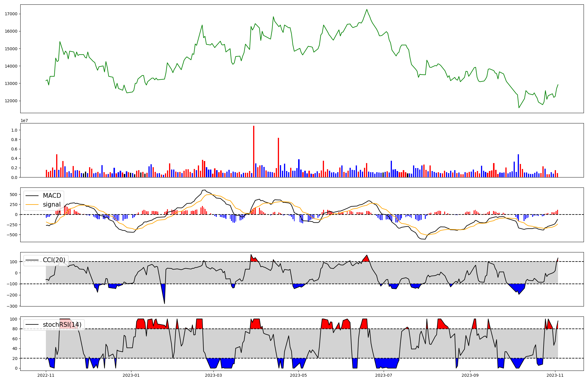Click the lowest point of the green price line
The height and width of the screenshot is (382, 588).
point(519,108)
